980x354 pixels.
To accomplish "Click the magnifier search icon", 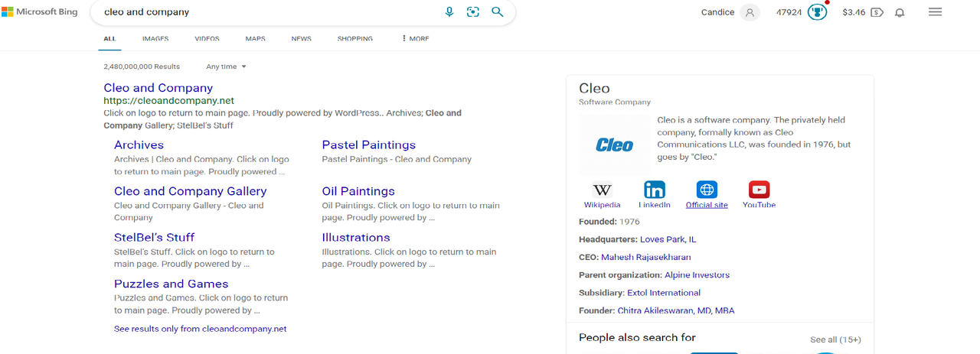I will 498,12.
